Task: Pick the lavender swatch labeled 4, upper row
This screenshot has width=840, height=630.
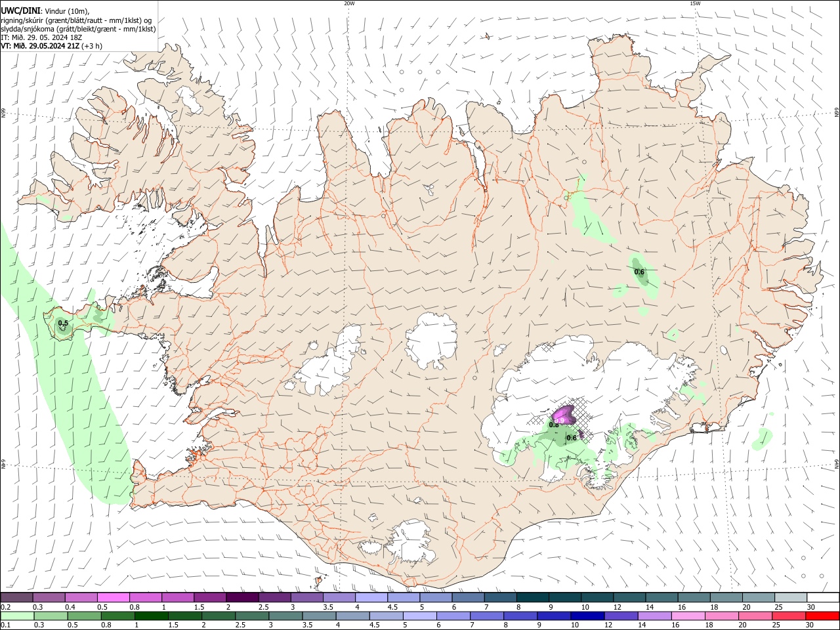Action: tap(371, 598)
